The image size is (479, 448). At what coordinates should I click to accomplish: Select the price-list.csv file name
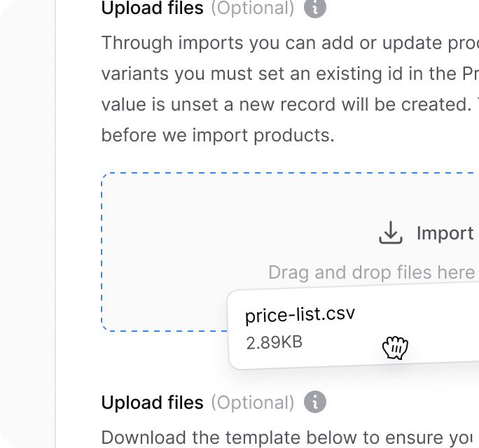pyautogui.click(x=300, y=315)
